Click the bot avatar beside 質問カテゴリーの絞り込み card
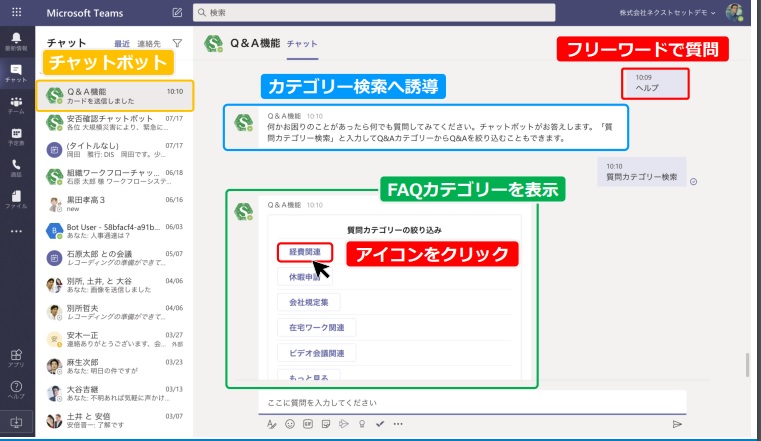 coord(244,212)
